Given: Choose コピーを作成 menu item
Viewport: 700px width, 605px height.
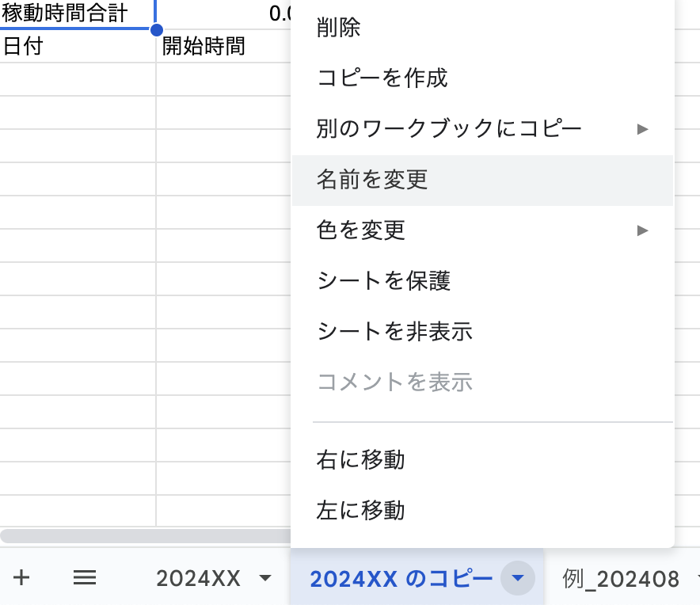Looking at the screenshot, I should coord(382,78).
